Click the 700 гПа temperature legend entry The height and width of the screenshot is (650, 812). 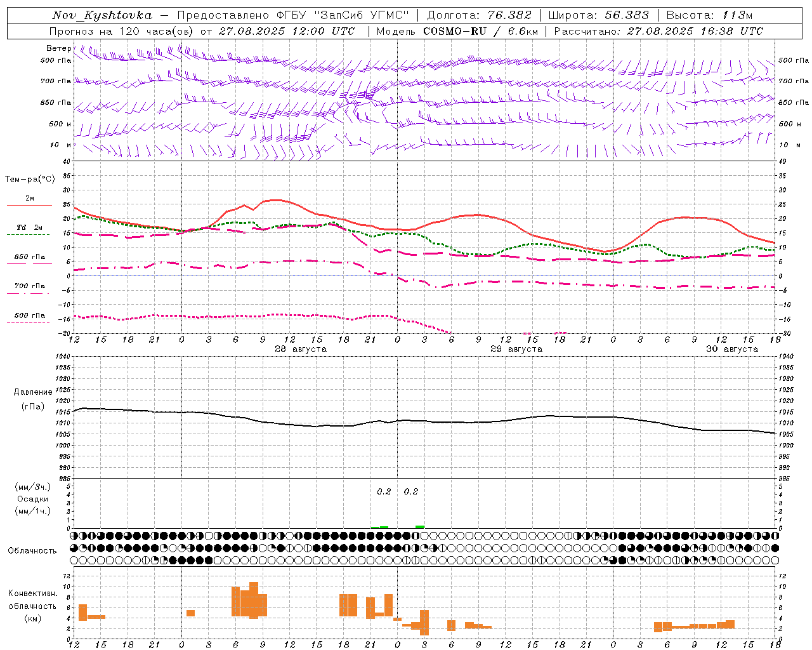(30, 286)
